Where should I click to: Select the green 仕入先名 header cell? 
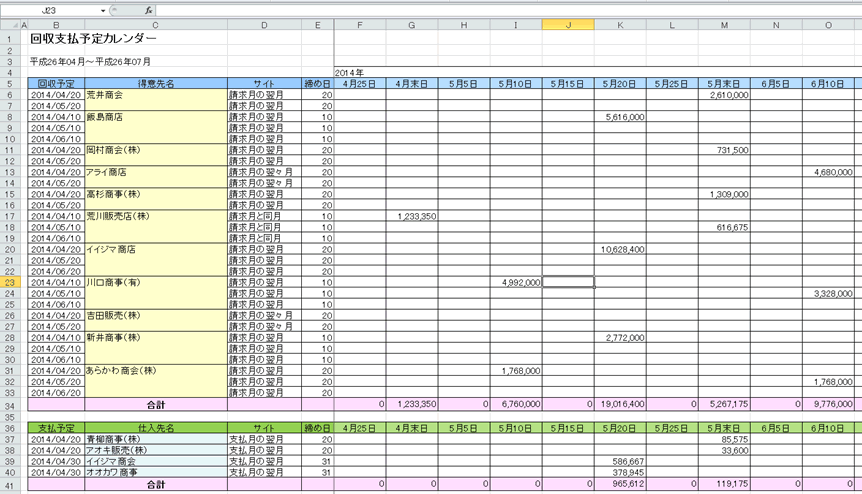(x=156, y=427)
